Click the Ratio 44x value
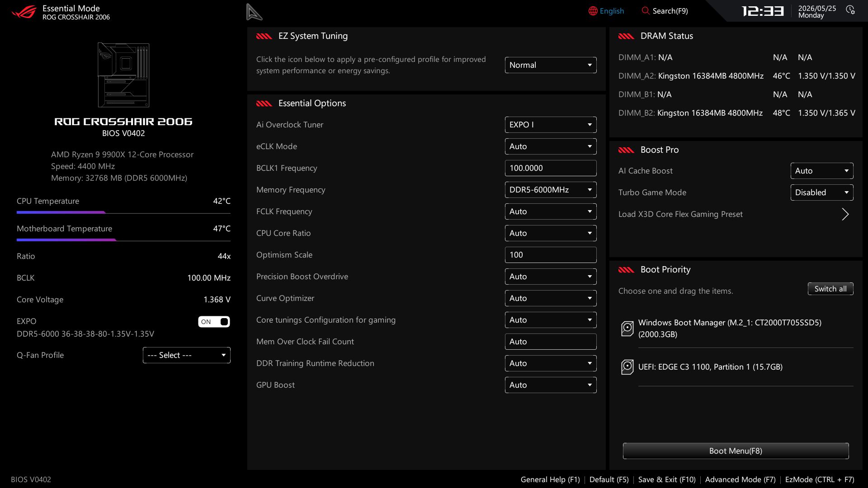This screenshot has width=868, height=488. tap(224, 256)
